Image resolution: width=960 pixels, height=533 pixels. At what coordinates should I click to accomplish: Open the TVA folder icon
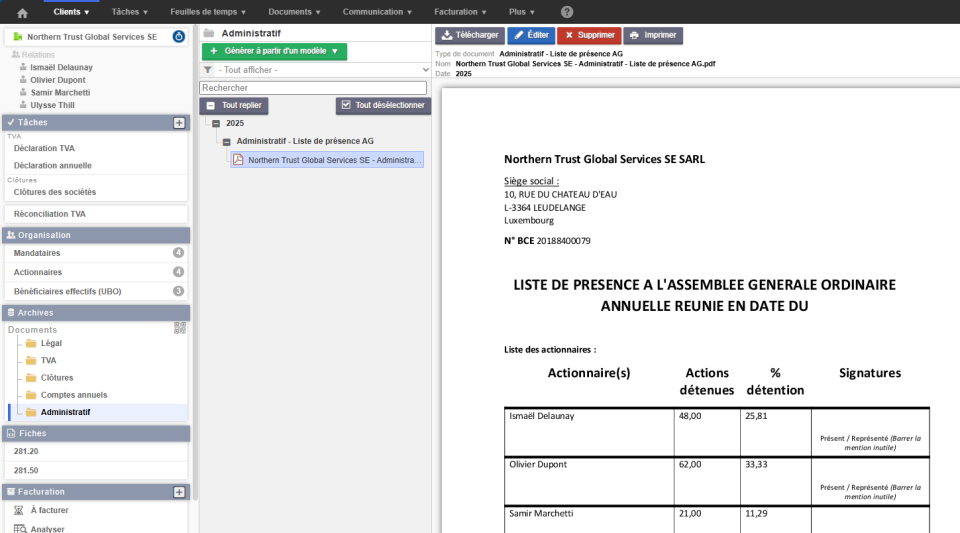pos(31,360)
